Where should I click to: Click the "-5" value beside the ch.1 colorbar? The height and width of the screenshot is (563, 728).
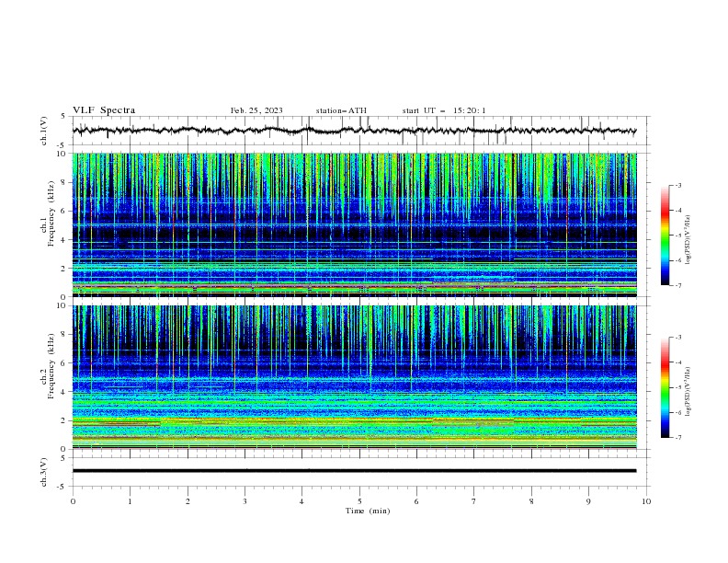(x=677, y=236)
